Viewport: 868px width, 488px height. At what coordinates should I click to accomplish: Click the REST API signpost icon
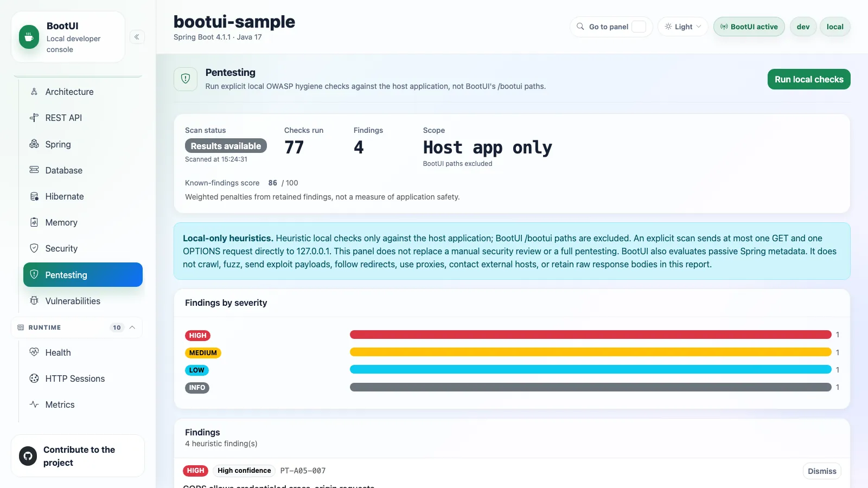click(x=34, y=118)
